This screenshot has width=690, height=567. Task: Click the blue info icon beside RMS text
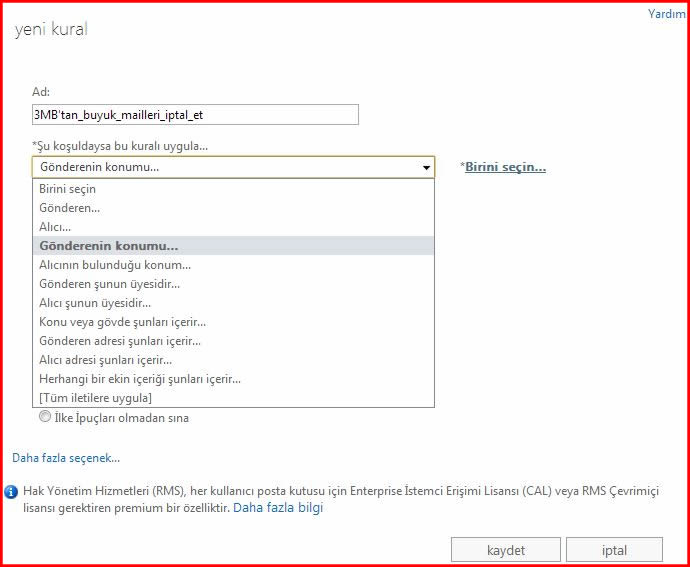point(11,491)
